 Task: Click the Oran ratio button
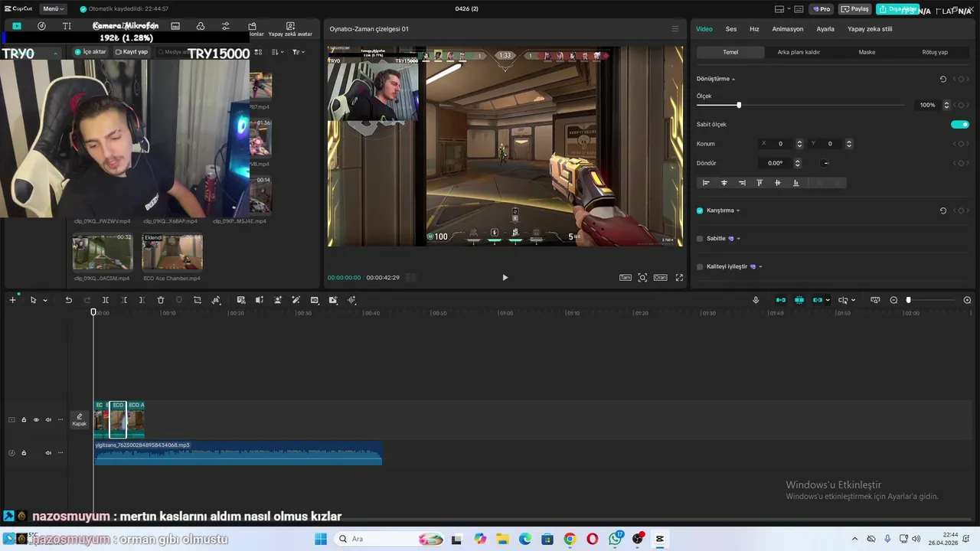click(x=660, y=278)
